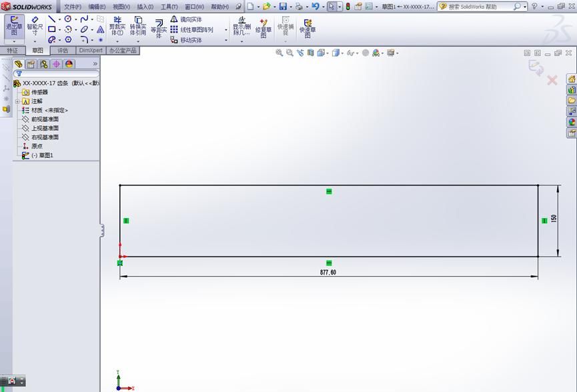Switch to the 特征 Features tab
The image size is (577, 392).
tap(12, 50)
